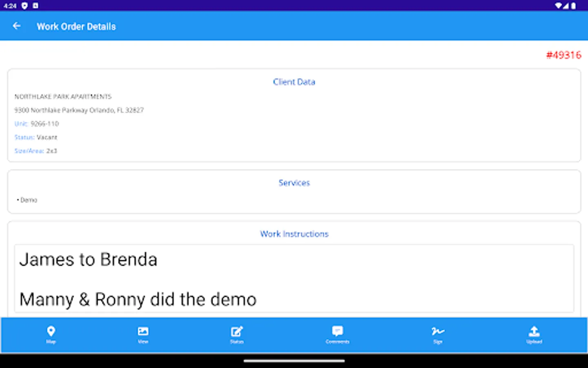Tap inside the Work Instructions text area
Viewport: 588px width, 368px height.
[x=294, y=279]
